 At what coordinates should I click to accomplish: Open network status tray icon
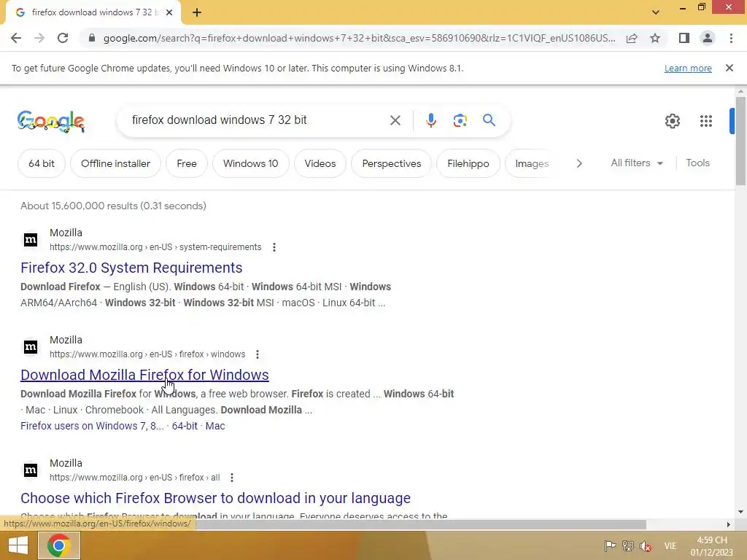[628, 545]
